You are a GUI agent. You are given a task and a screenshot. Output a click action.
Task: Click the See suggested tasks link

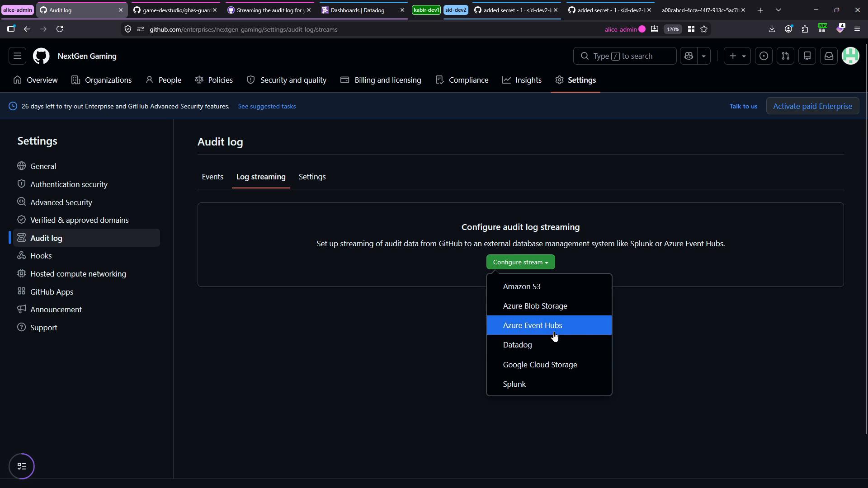[267, 106]
